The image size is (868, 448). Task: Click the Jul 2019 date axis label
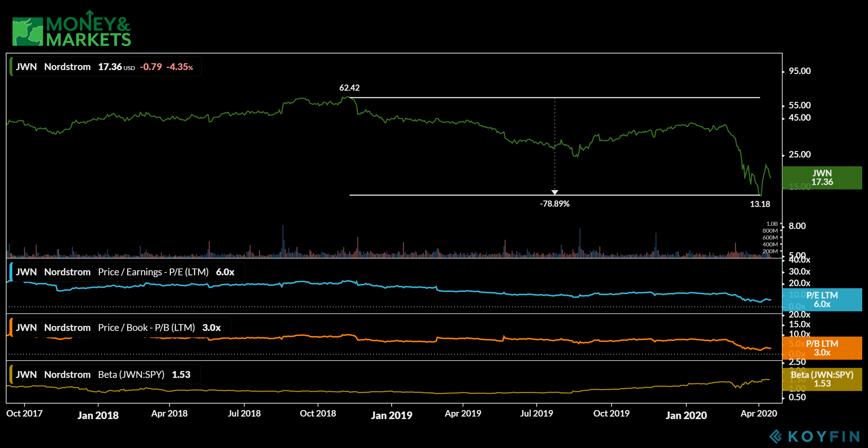[536, 413]
